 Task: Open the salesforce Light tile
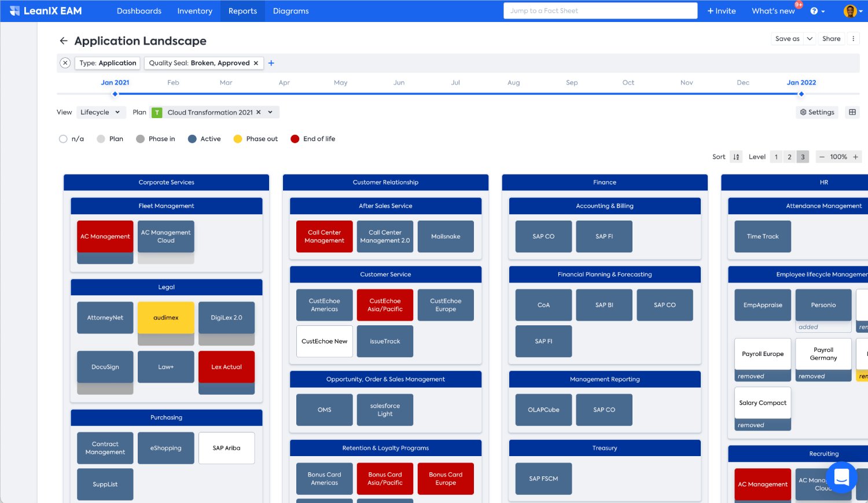(385, 410)
